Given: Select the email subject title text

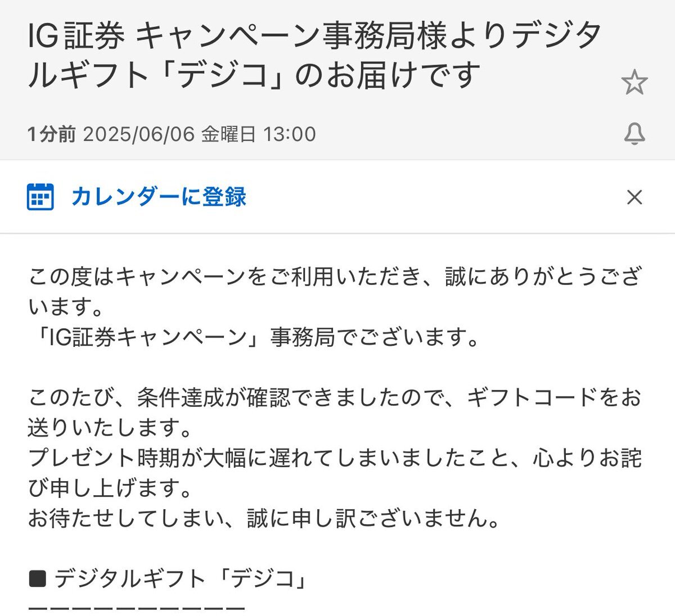Looking at the screenshot, I should coord(315,55).
